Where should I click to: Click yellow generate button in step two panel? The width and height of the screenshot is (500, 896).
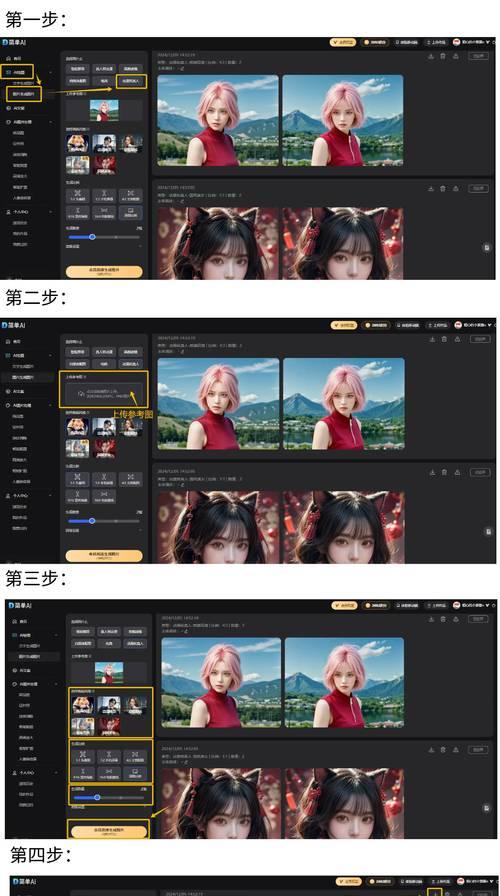pyautogui.click(x=104, y=555)
